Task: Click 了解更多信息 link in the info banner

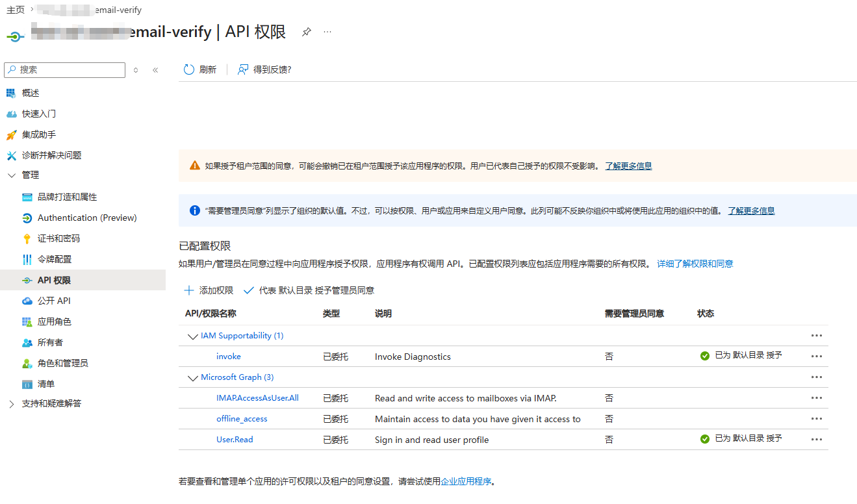Action: (751, 210)
